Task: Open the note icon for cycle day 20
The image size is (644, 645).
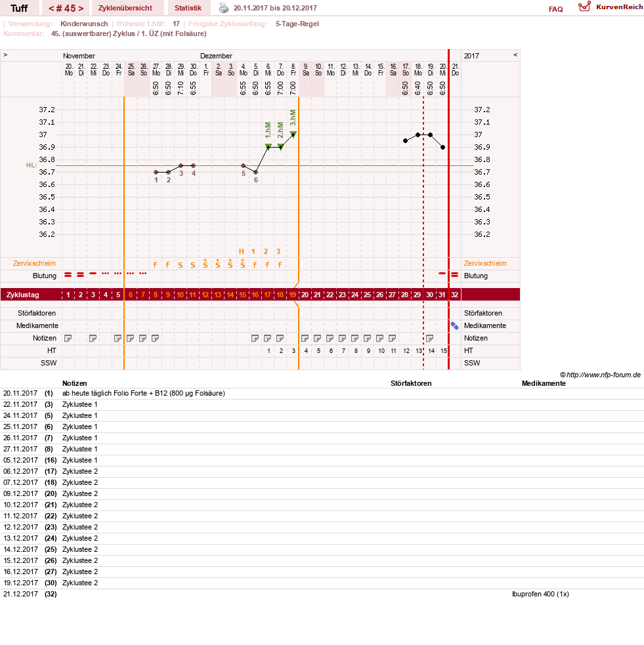Action: click(305, 338)
